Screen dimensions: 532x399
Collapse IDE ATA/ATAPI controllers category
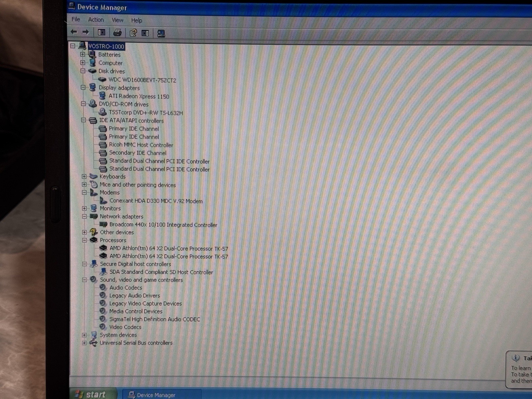coord(83,120)
